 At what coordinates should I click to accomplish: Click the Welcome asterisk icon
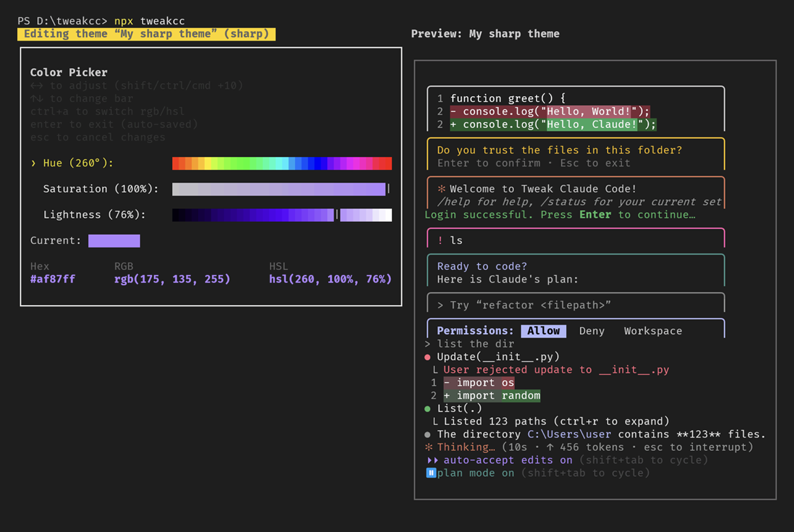(x=441, y=189)
